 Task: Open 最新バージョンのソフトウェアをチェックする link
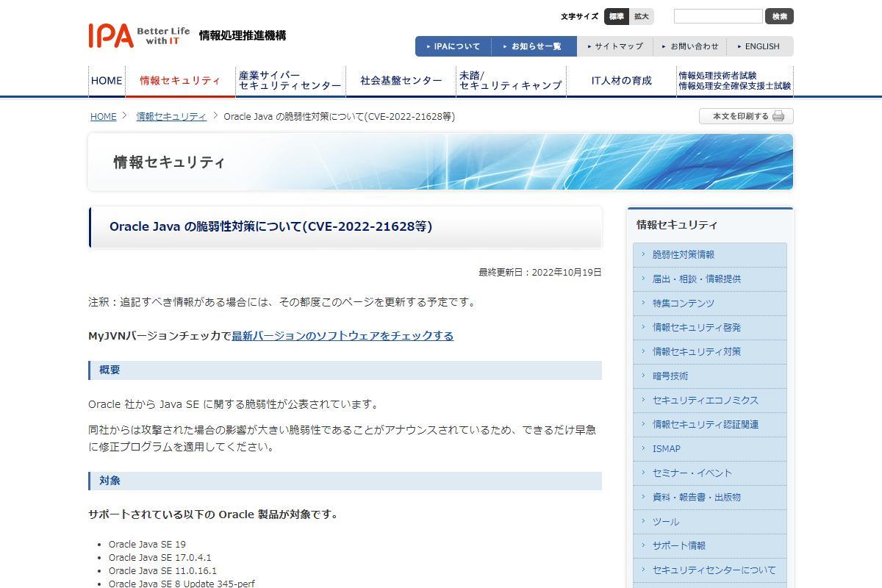tap(343, 336)
